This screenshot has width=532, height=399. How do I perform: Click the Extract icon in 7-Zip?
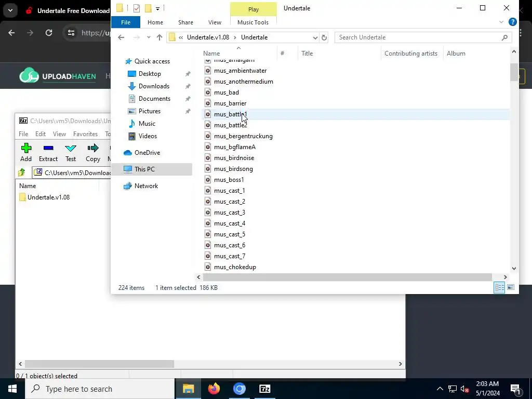[x=48, y=148]
